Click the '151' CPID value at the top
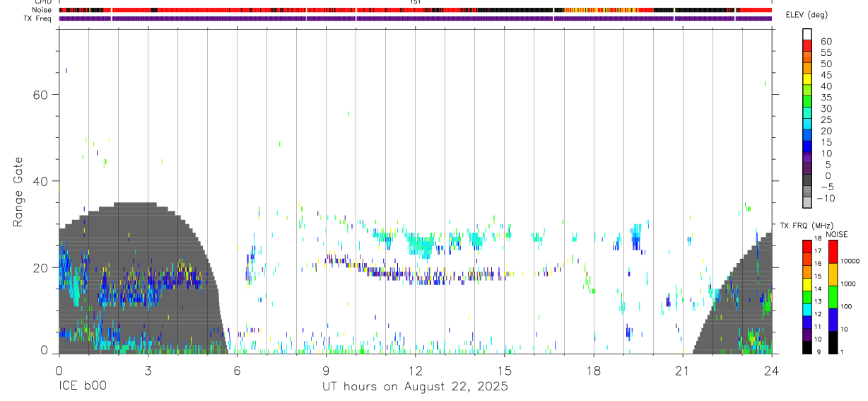The image size is (868, 401). [x=415, y=2]
